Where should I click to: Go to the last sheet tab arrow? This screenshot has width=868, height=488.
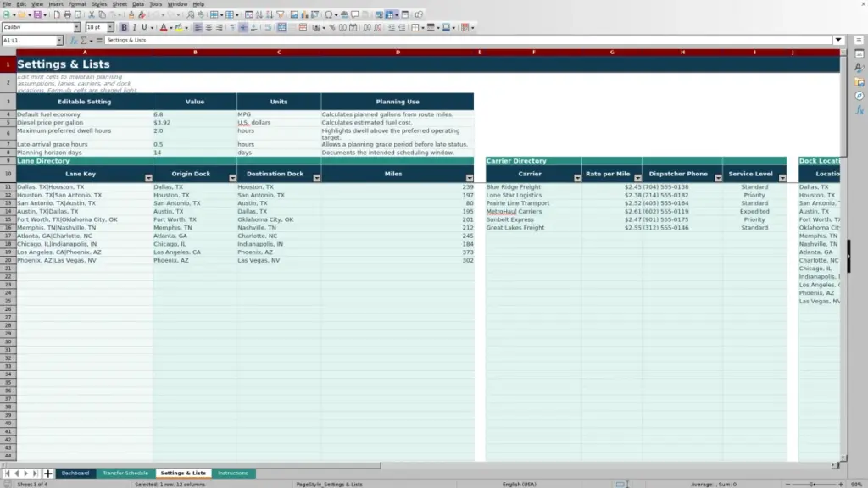pyautogui.click(x=35, y=474)
